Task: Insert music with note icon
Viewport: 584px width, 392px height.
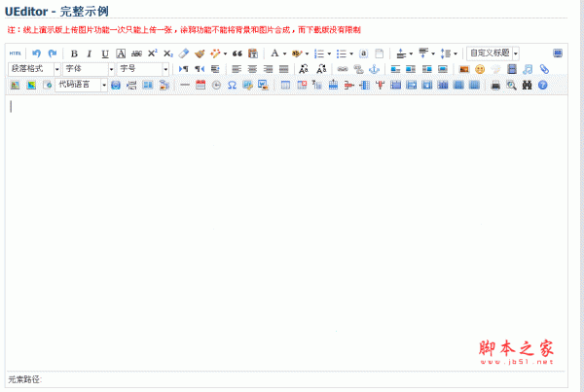Action: coord(528,69)
